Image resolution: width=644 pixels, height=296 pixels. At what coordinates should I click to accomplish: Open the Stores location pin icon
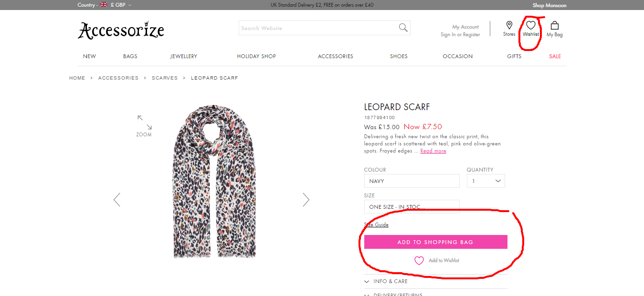pyautogui.click(x=509, y=25)
